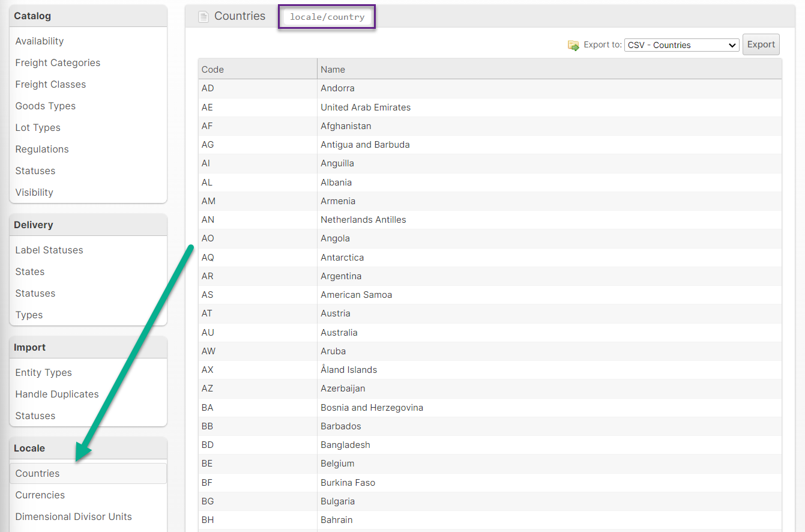Open Freight Categories in the sidebar
This screenshot has height=532, width=805.
pos(58,62)
